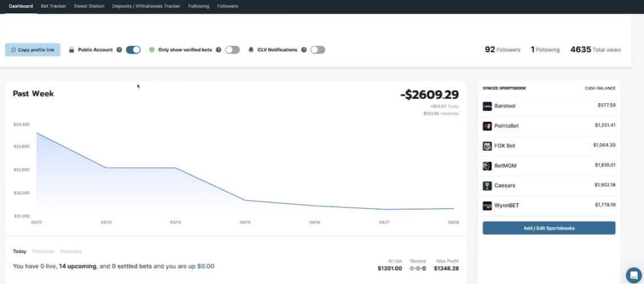Viewport: 644px width, 284px height.
Task: Disable the Public Account toggle
Action: click(133, 50)
